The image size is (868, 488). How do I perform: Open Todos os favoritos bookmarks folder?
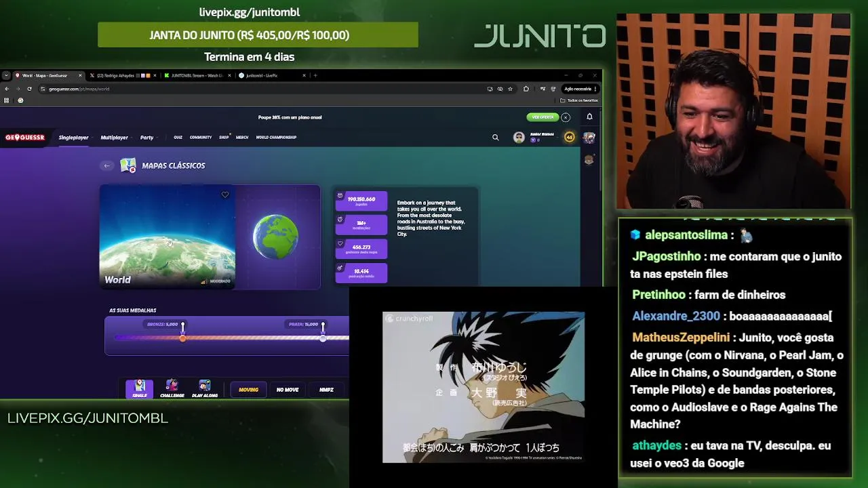tap(578, 100)
